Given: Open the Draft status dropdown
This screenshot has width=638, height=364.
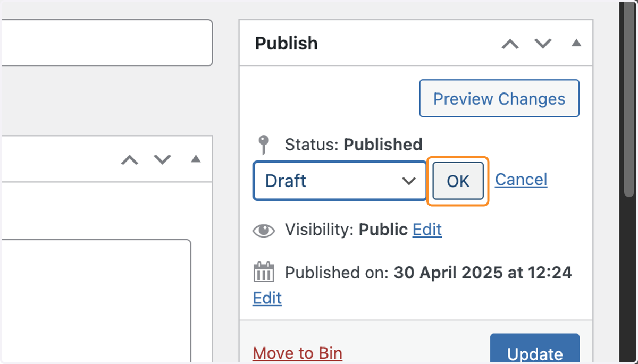Looking at the screenshot, I should point(340,181).
